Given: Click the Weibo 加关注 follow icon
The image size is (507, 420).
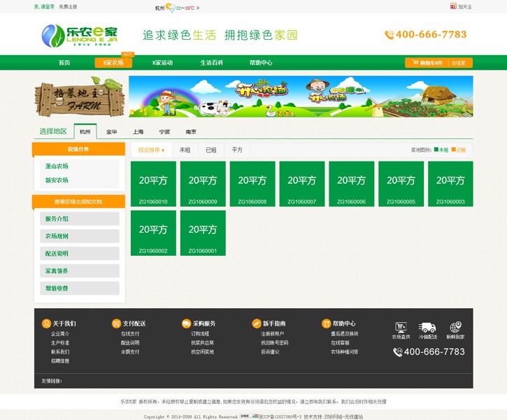Looking at the screenshot, I should [x=453, y=6].
